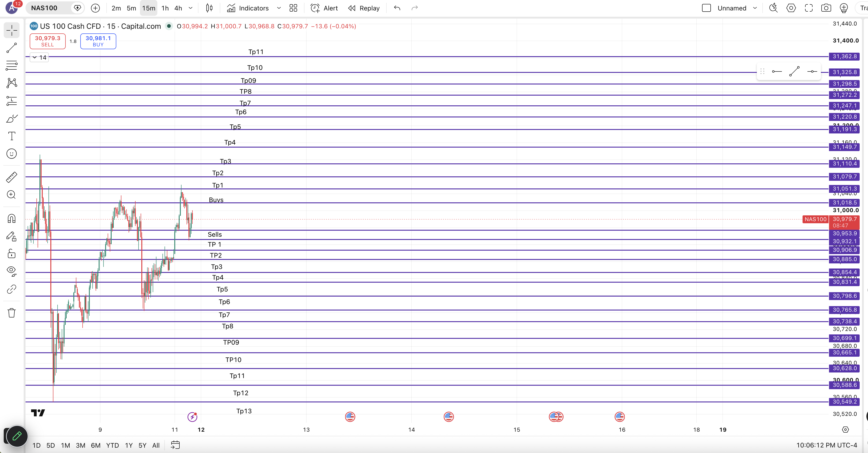Enter fullscreen mode
This screenshot has height=453, width=868.
(809, 8)
